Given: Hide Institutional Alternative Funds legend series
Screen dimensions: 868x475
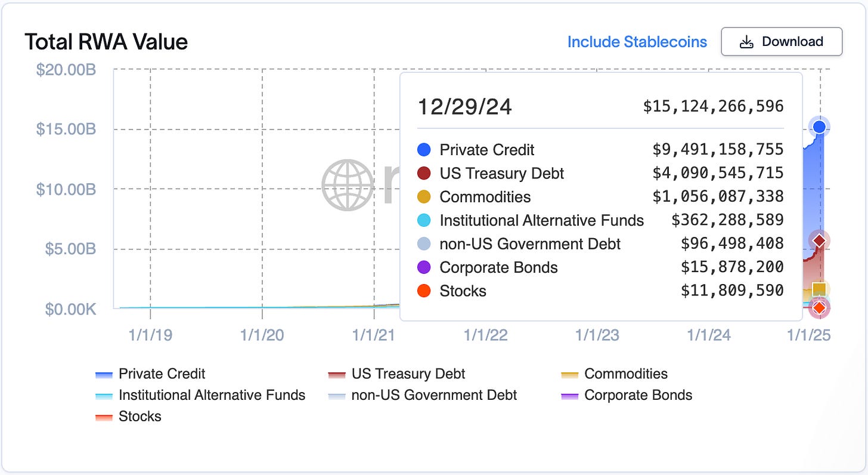Looking at the screenshot, I should [200, 395].
